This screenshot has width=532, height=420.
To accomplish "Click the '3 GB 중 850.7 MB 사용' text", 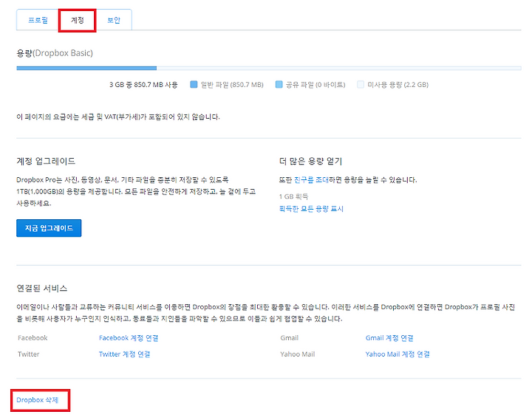I will coord(143,85).
